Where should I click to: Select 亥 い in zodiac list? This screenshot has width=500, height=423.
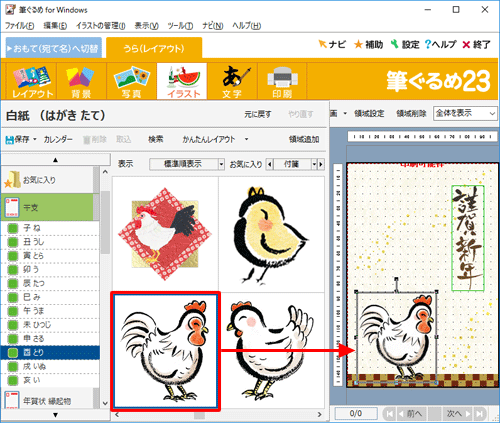coord(50,380)
